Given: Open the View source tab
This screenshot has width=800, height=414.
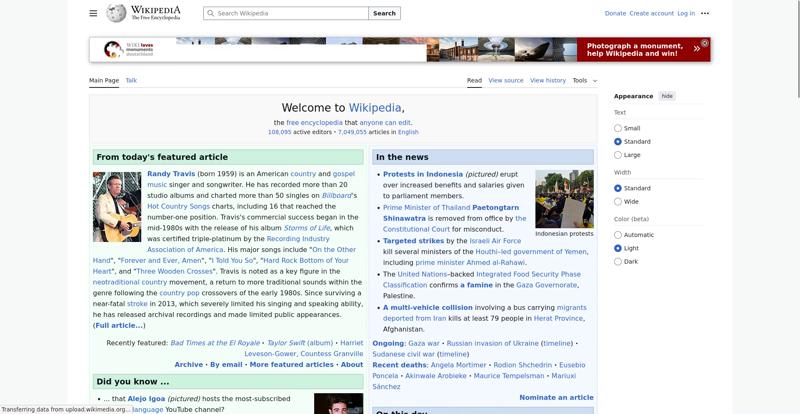Looking at the screenshot, I should coord(506,81).
